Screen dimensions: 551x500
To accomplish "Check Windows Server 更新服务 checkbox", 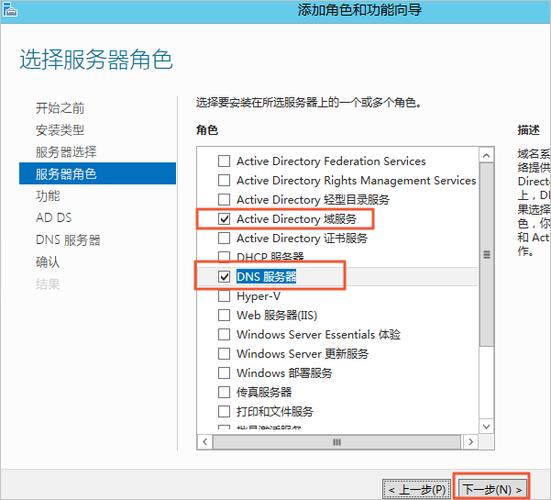I will [x=224, y=353].
